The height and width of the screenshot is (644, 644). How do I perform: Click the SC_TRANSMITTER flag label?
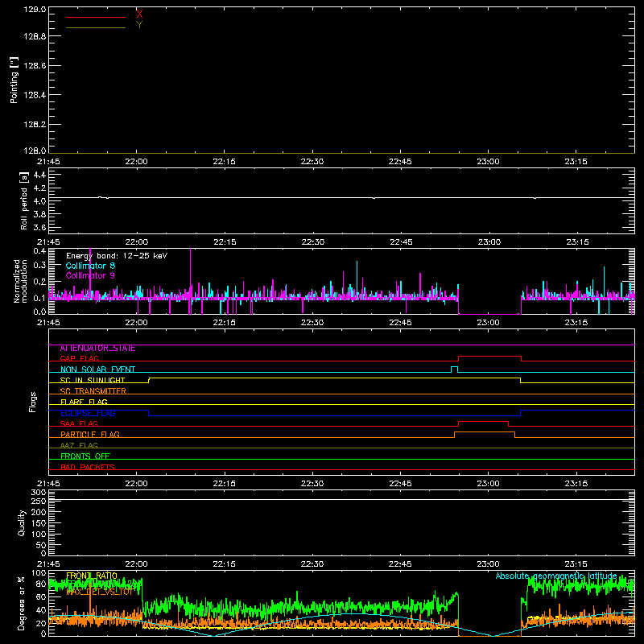[x=93, y=391]
